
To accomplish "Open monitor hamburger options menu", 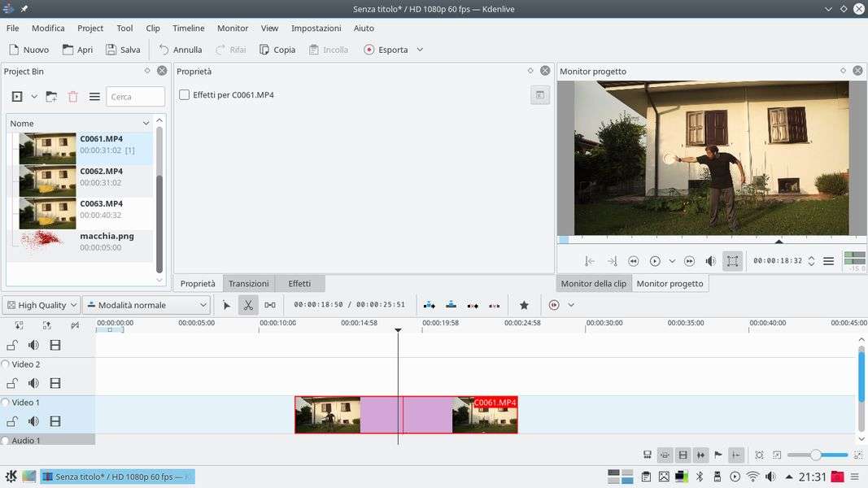I will point(828,261).
